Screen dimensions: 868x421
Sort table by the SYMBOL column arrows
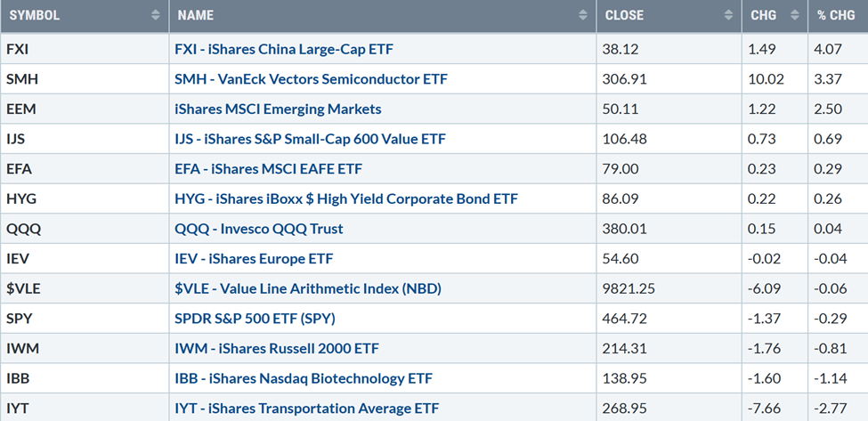(x=156, y=15)
